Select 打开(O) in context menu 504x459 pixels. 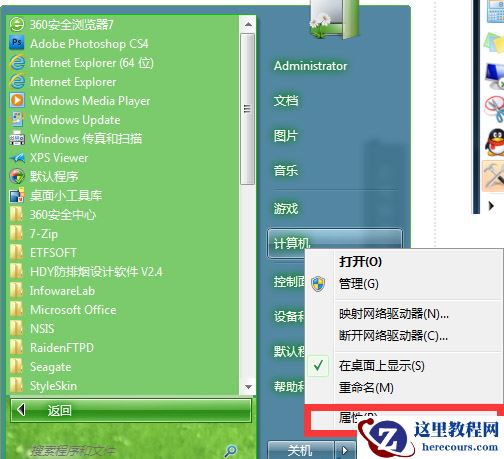[x=360, y=262]
